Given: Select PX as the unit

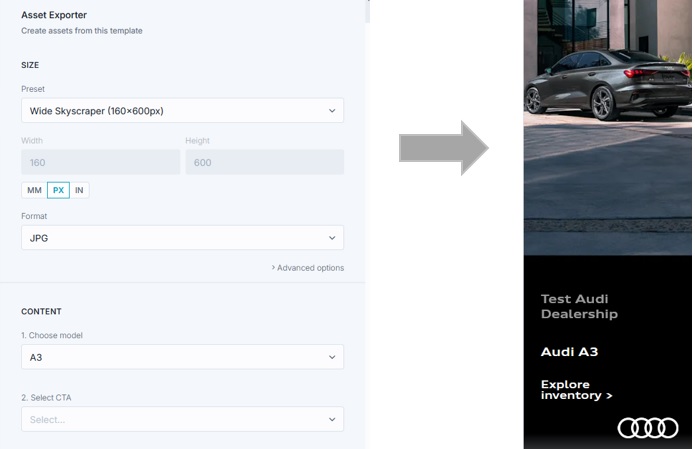Looking at the screenshot, I should (x=58, y=190).
